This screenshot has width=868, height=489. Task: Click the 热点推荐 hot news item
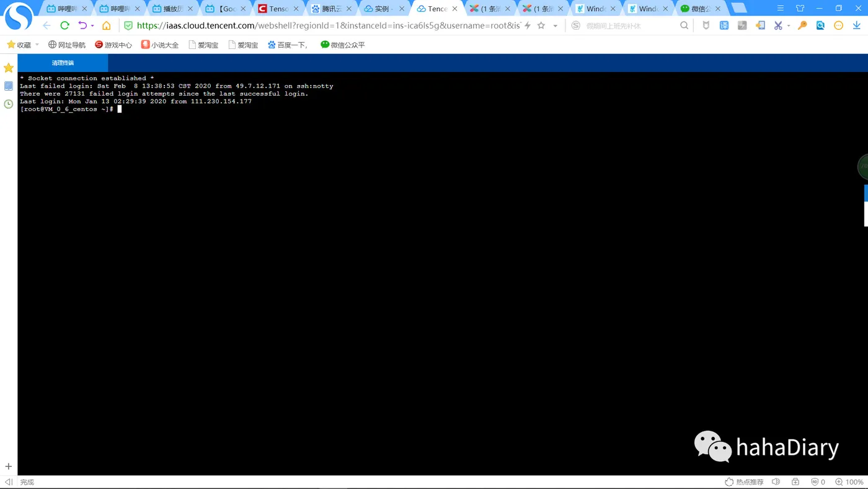745,482
